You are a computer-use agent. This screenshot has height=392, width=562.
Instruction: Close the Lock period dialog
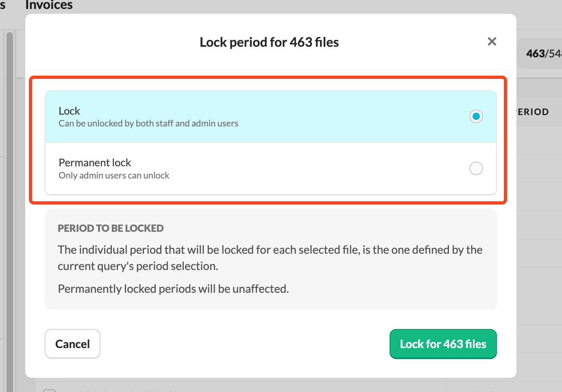point(492,41)
